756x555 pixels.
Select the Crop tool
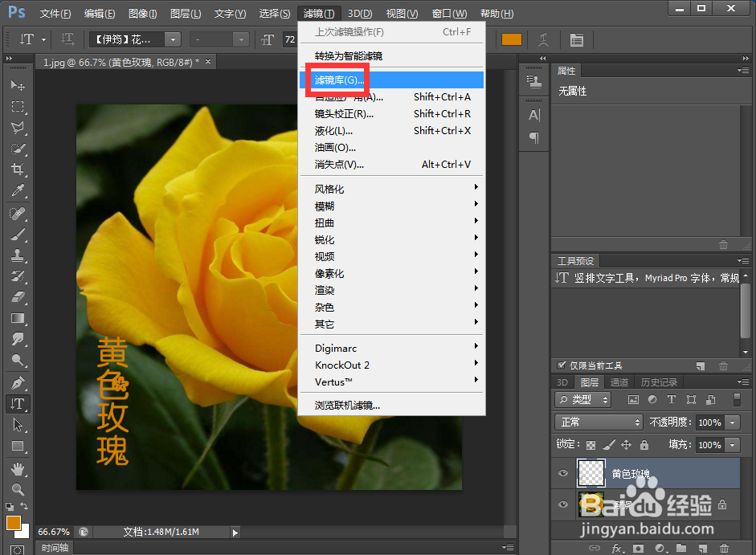(18, 169)
